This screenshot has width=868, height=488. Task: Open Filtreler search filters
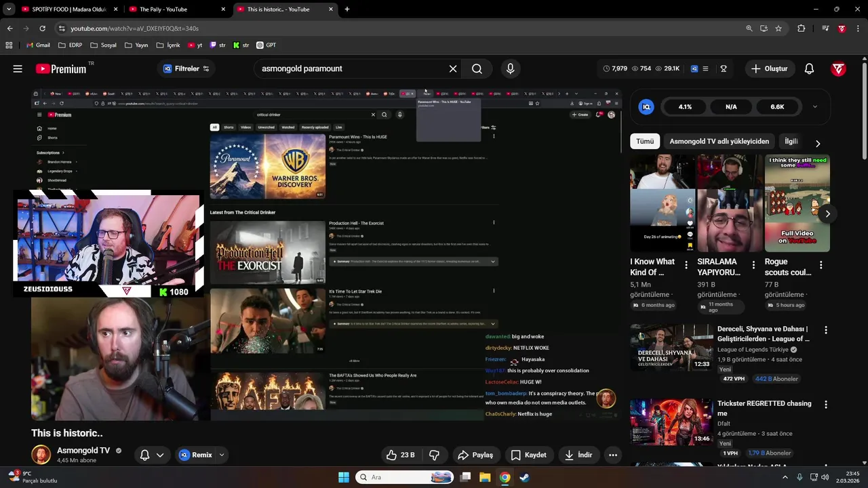point(186,68)
